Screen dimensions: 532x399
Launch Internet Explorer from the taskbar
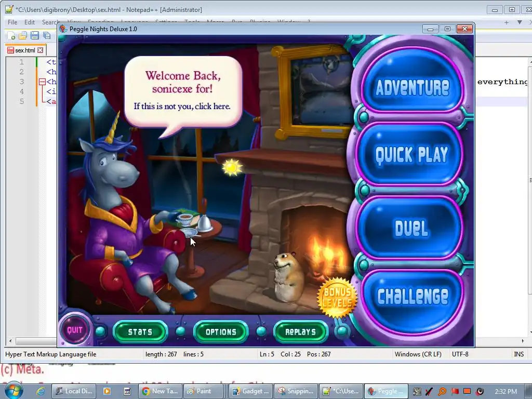pos(41,391)
